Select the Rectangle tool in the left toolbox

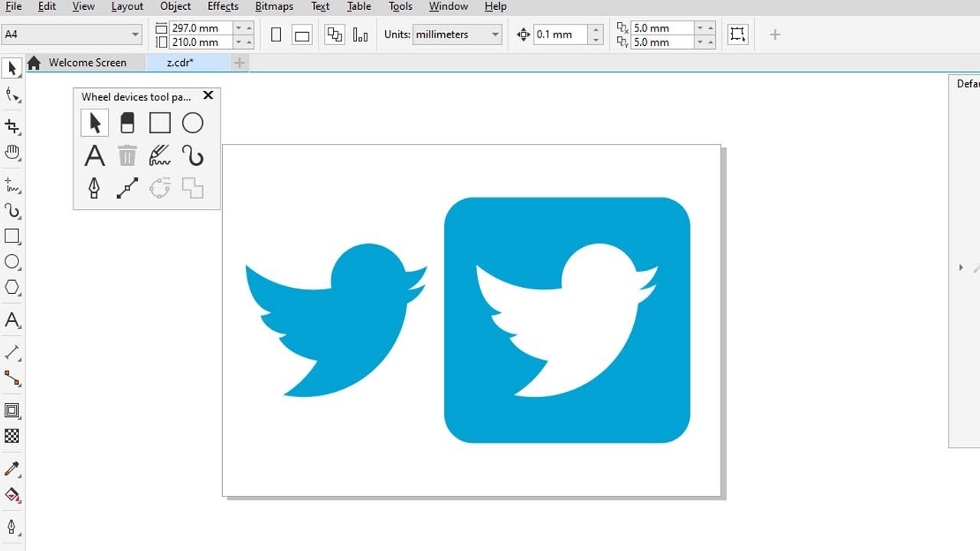pos(11,236)
